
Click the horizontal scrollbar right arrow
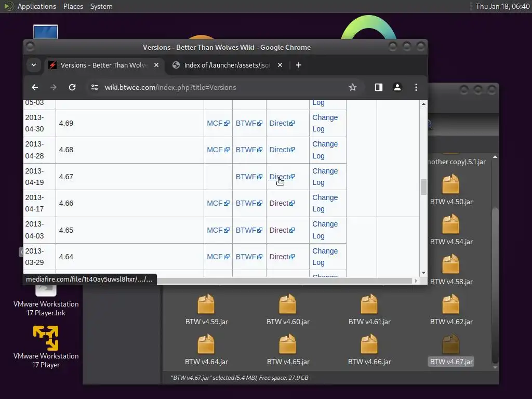[x=416, y=281]
